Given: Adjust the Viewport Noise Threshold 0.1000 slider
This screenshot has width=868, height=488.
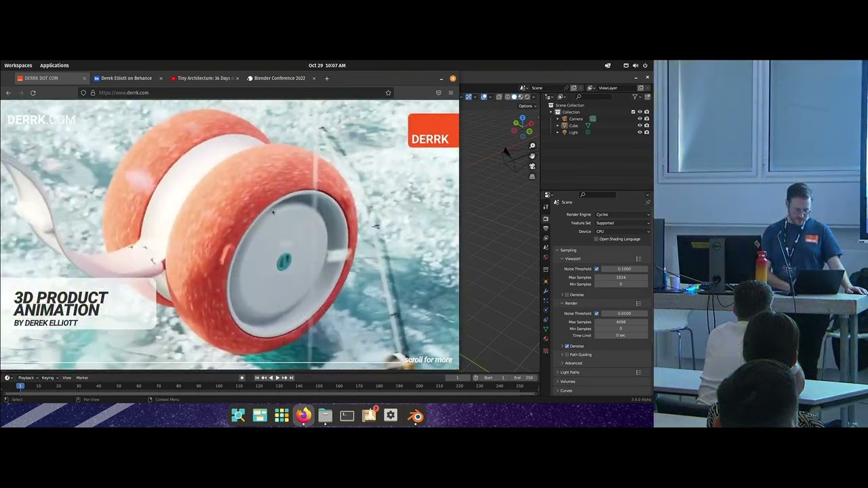Looking at the screenshot, I should [x=625, y=269].
